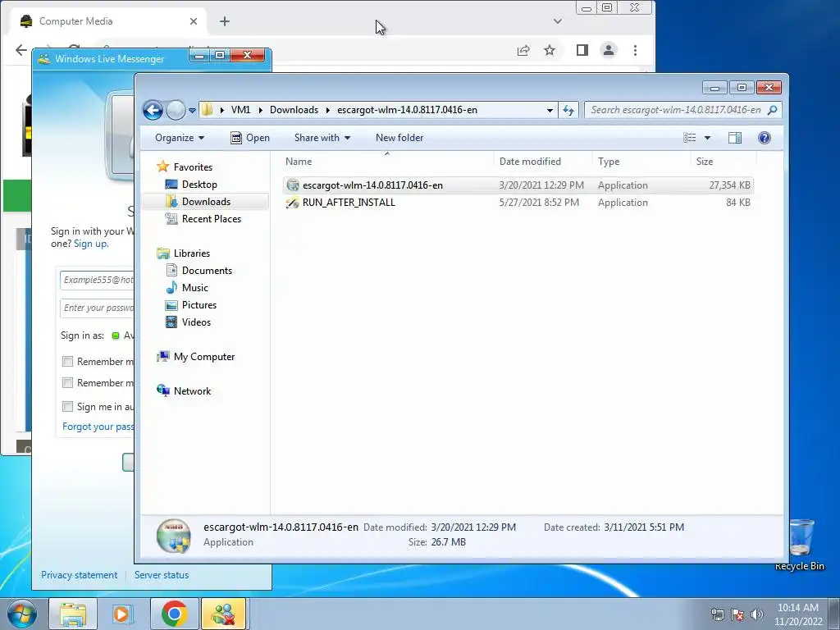Enable Sign me in automatically checkbox
This screenshot has width=840, height=630.
[x=67, y=407]
